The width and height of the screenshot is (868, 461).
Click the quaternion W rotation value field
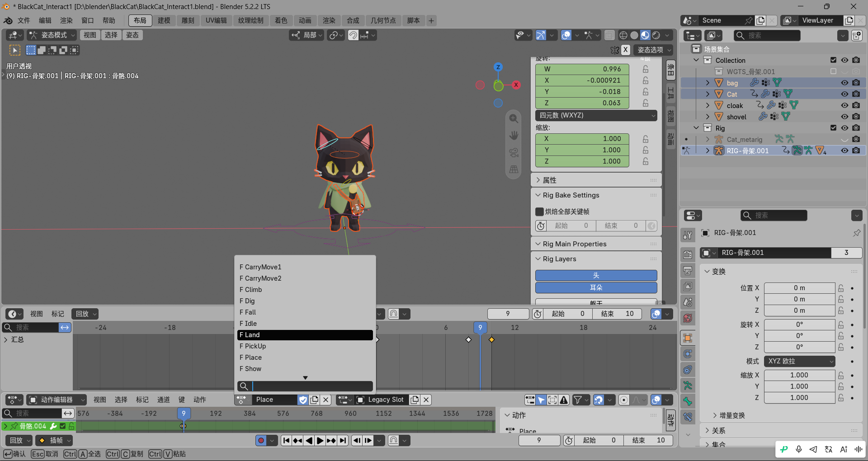coord(582,69)
